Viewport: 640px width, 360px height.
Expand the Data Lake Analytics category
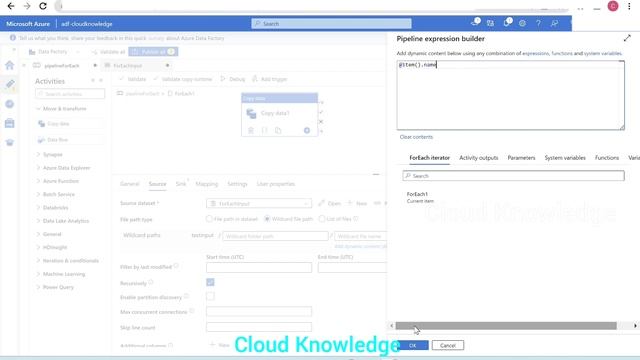63,221
